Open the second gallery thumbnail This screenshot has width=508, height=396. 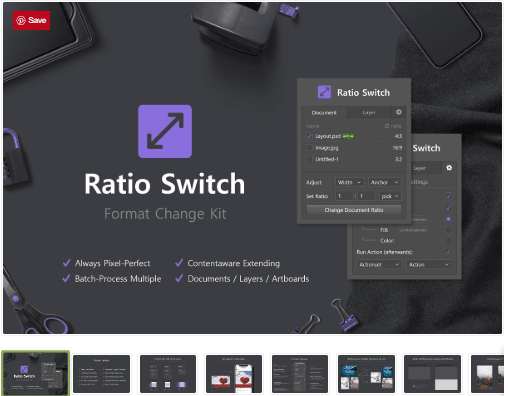pos(101,374)
